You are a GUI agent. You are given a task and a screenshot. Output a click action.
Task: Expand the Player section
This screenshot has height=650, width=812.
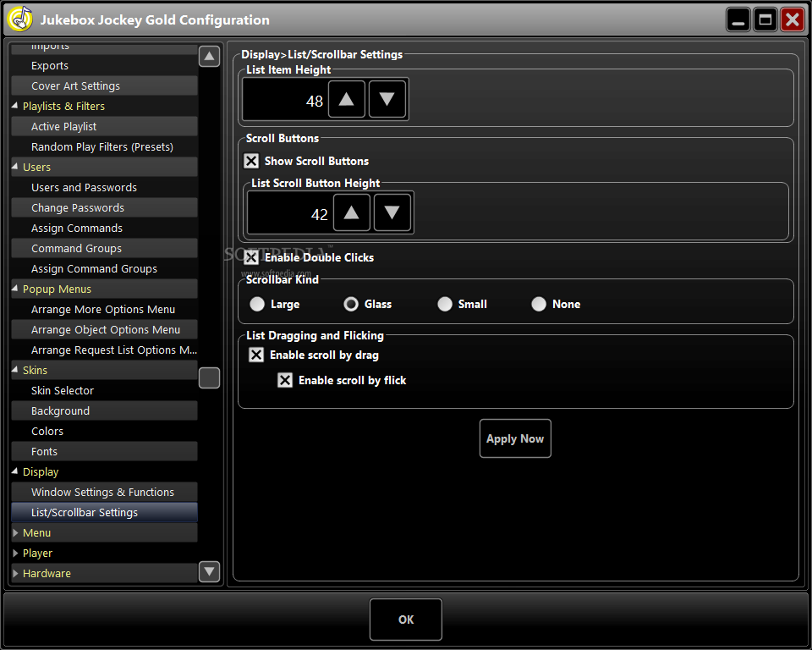coord(15,553)
